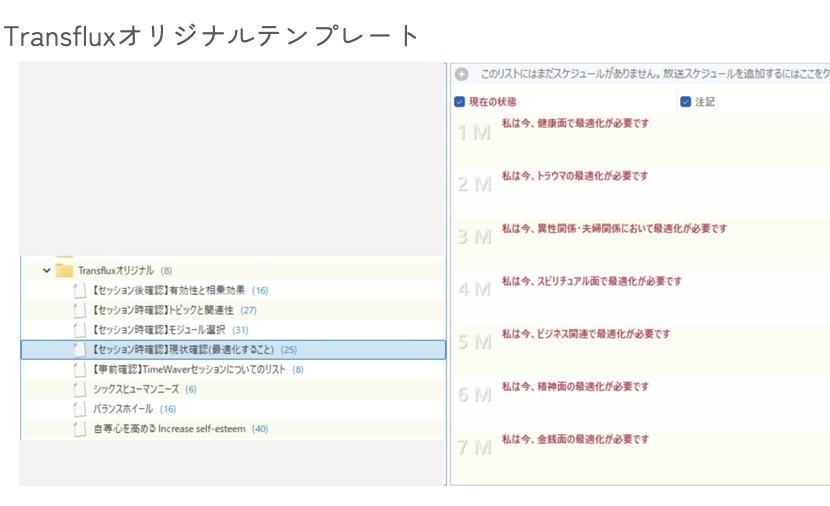The height and width of the screenshot is (506, 830).
Task: Click document icon beside モジュール選択
Action: pyautogui.click(x=79, y=330)
